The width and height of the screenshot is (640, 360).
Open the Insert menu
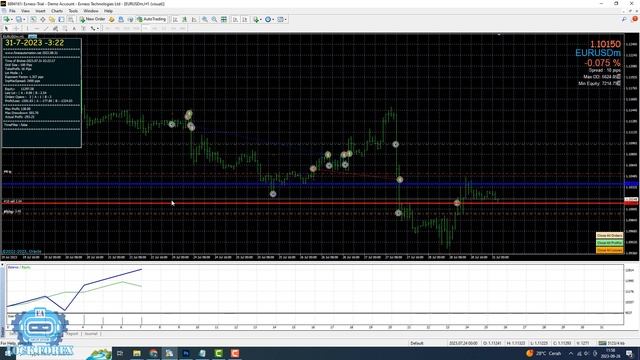tap(40, 11)
